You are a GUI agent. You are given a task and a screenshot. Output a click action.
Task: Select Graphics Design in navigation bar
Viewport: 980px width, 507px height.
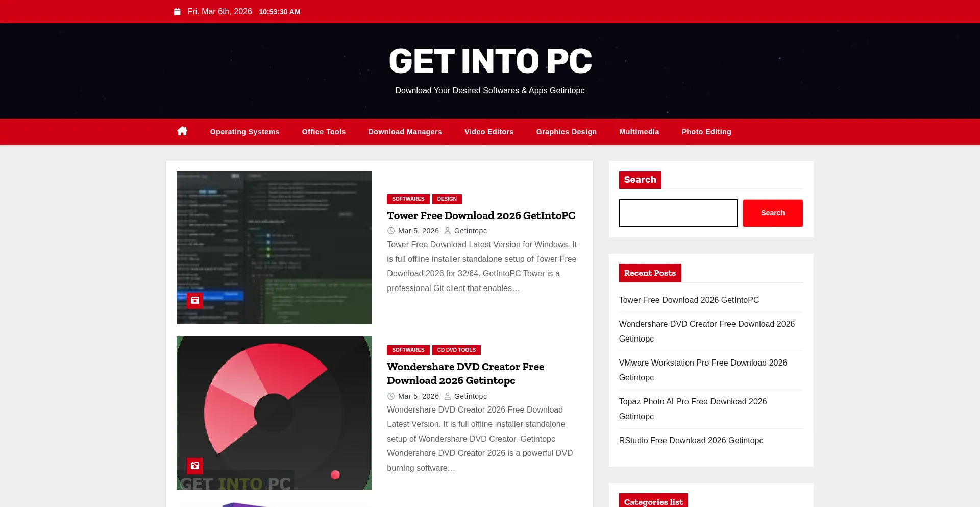pyautogui.click(x=567, y=132)
